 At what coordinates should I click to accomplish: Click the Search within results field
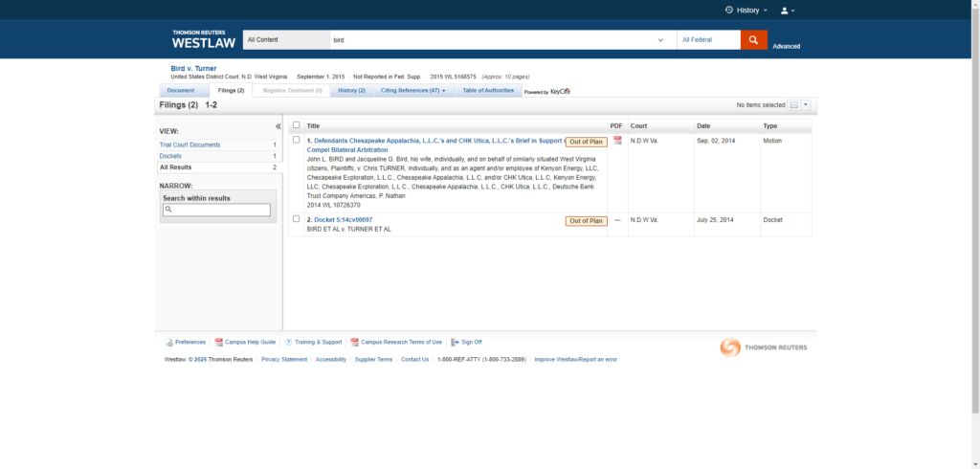click(216, 210)
